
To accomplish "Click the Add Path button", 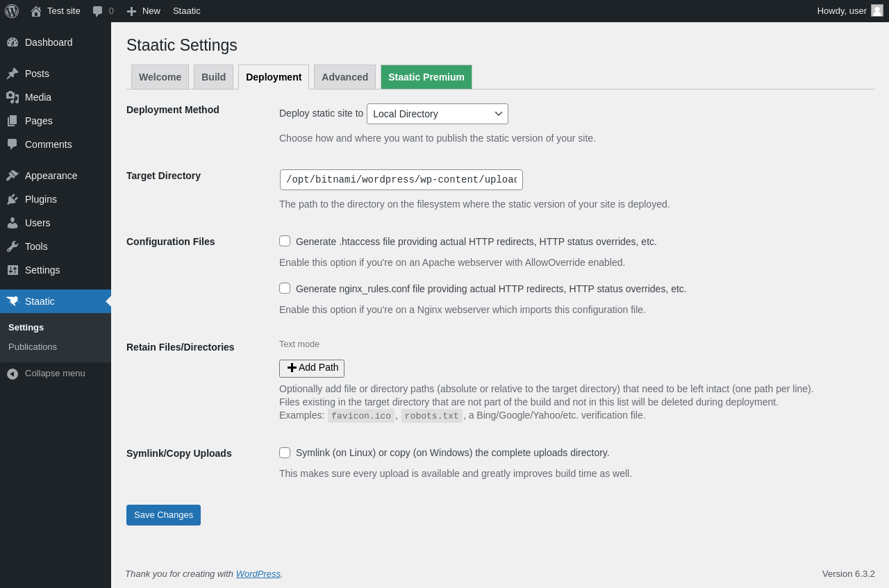I will [x=312, y=369].
